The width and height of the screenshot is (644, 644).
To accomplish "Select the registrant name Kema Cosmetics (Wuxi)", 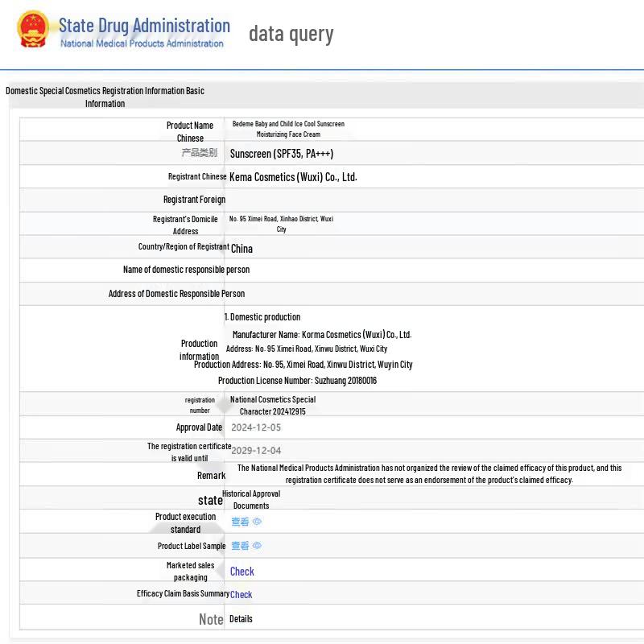I will (x=293, y=177).
